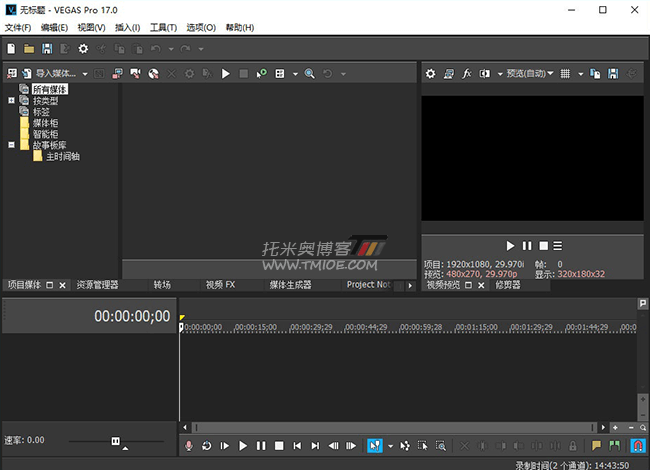Click the timeline record microphone icon
This screenshot has width=650, height=470.
pyautogui.click(x=189, y=446)
